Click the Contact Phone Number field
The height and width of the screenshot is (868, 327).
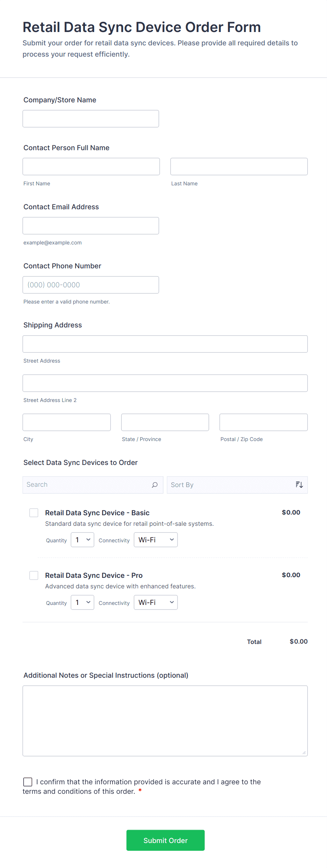click(x=91, y=285)
